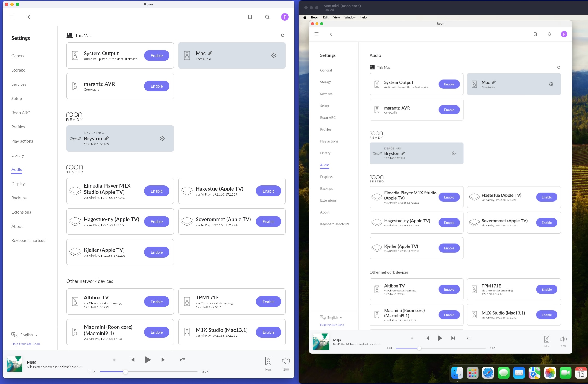Click DEVICE INFO label on Bryston card, left window
Image resolution: width=588 pixels, height=384 pixels.
pyautogui.click(x=94, y=133)
